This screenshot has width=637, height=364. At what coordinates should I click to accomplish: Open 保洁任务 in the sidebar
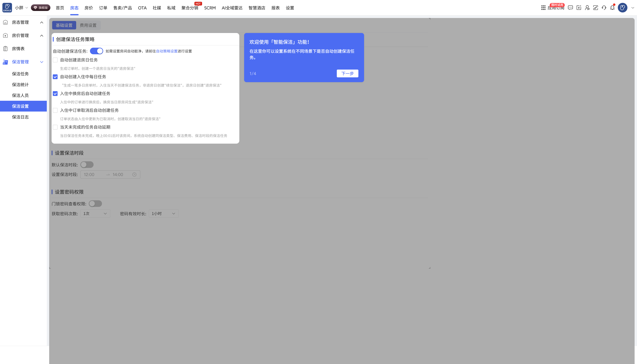(x=20, y=74)
